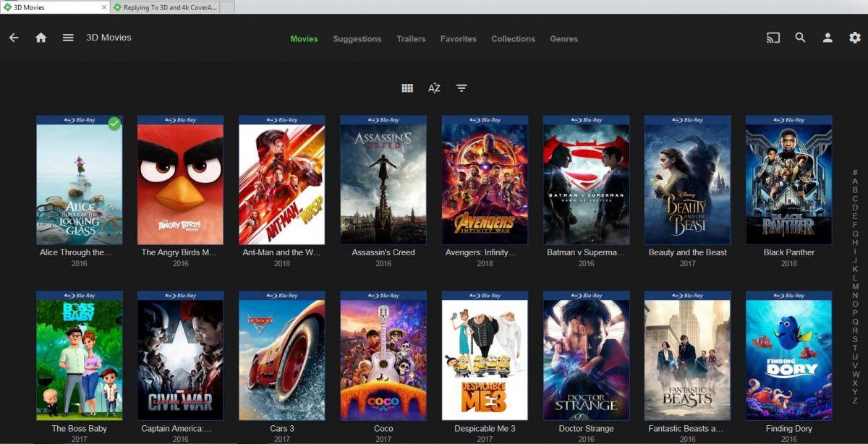This screenshot has width=868, height=444.
Task: Click the Despicable Me 3 title text
Action: tap(485, 429)
